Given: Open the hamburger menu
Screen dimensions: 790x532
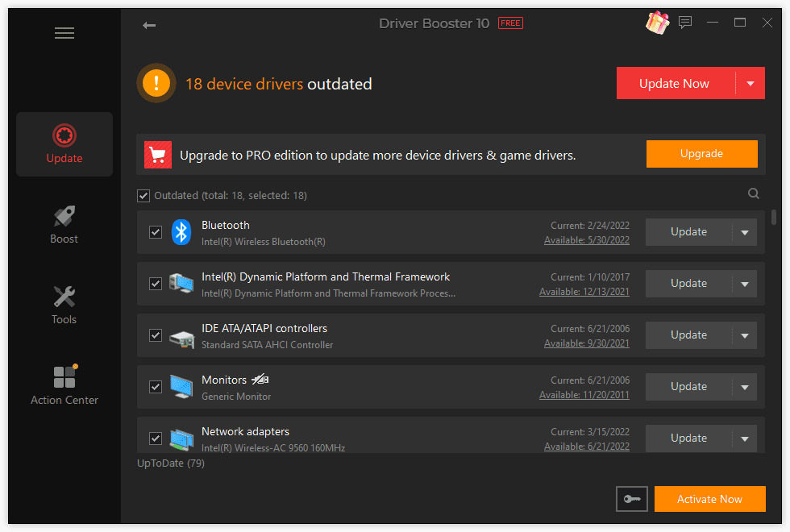Looking at the screenshot, I should pos(64,33).
